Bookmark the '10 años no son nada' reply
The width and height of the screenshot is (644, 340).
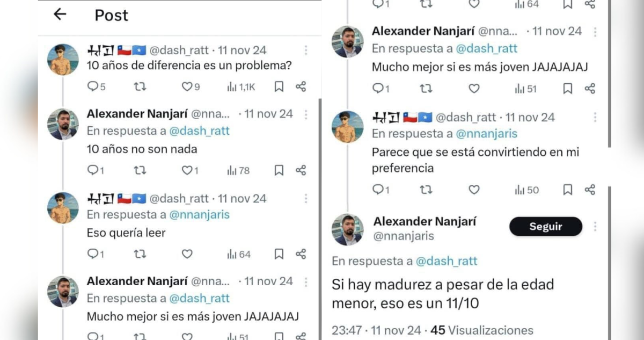pos(279,170)
